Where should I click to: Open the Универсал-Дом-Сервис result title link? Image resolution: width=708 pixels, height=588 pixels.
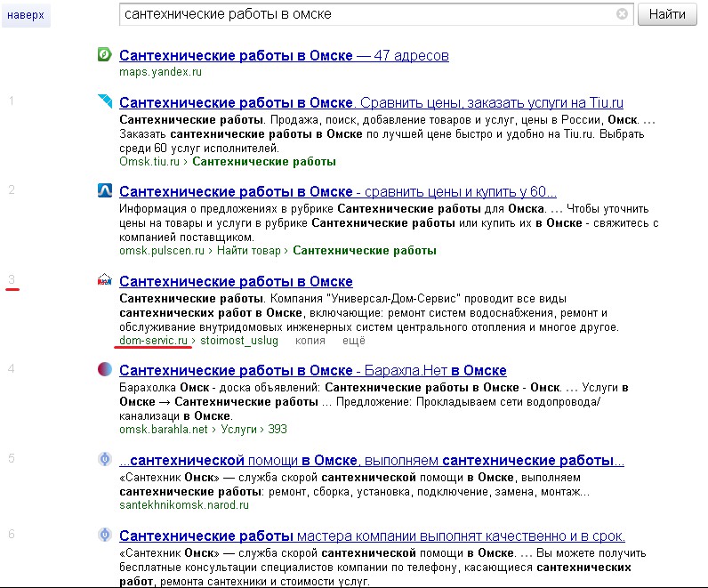tap(236, 281)
